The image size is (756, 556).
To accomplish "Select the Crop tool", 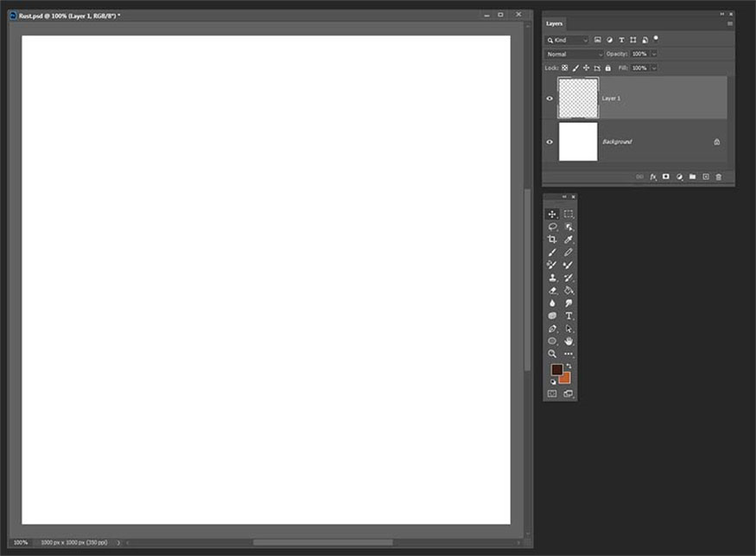I will click(552, 240).
